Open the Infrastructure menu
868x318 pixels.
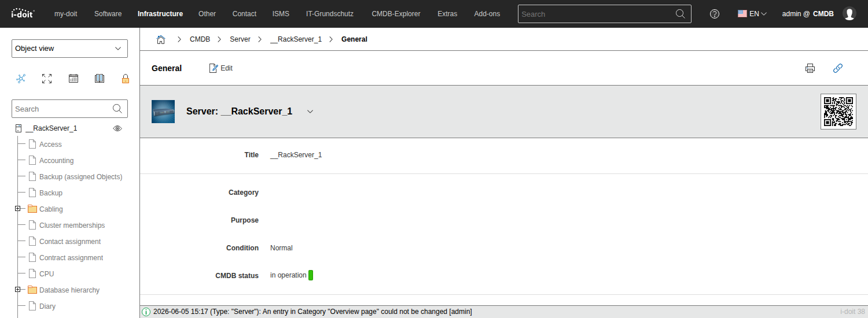click(x=160, y=14)
